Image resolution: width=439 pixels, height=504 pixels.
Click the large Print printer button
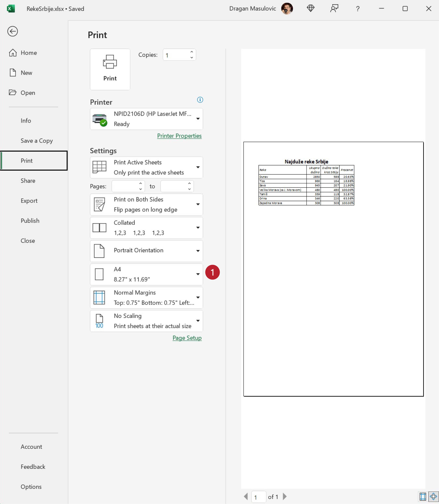[110, 69]
